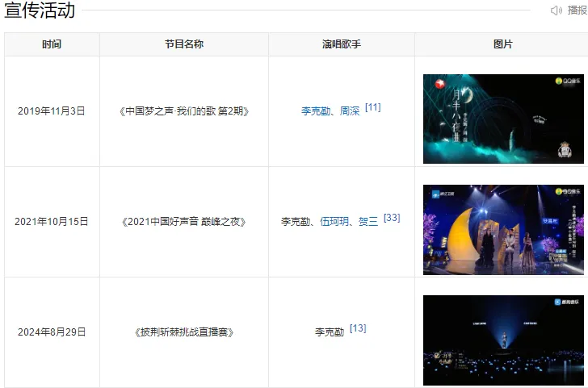Open the 李克勤 link in the 2019 row
The image size is (588, 388).
tap(316, 111)
